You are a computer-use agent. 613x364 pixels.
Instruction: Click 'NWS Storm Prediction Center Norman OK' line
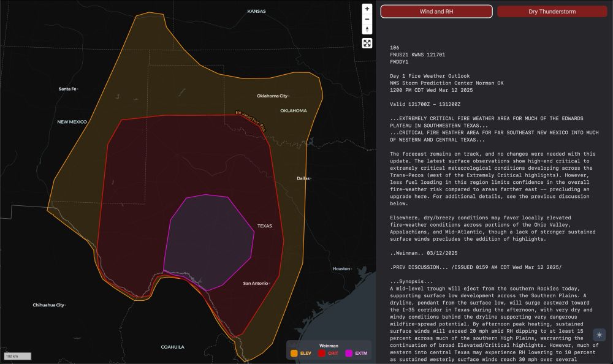tap(446, 83)
